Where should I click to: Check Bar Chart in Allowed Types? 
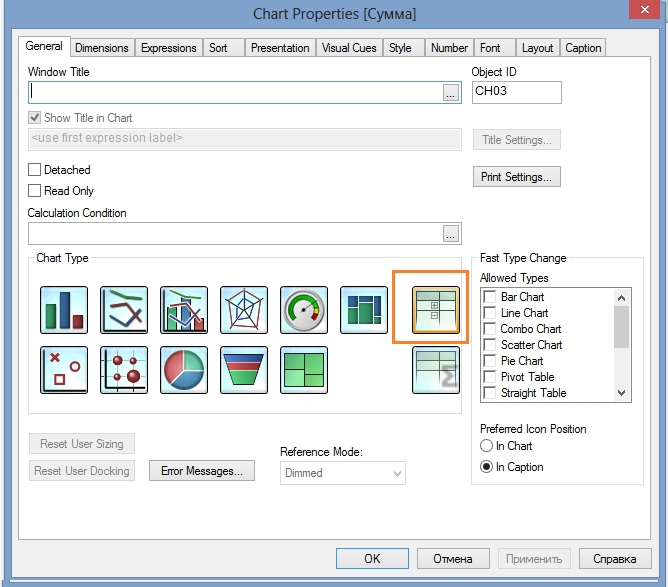[490, 296]
